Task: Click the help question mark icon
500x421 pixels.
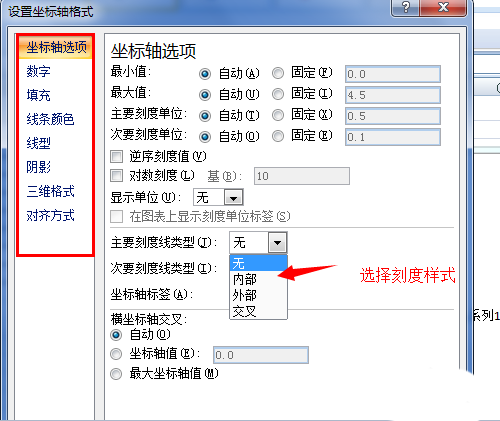Action: [405, 7]
